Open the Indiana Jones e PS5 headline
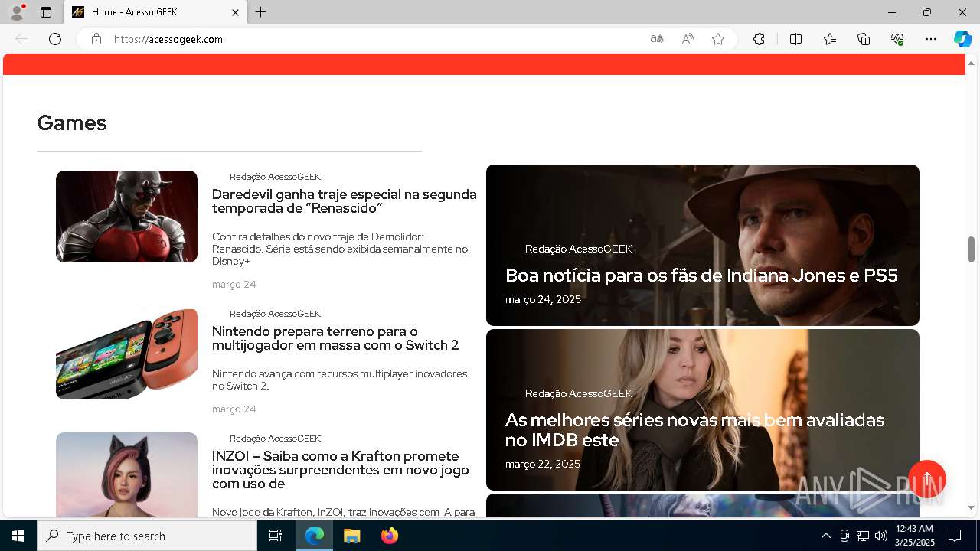 coord(701,275)
